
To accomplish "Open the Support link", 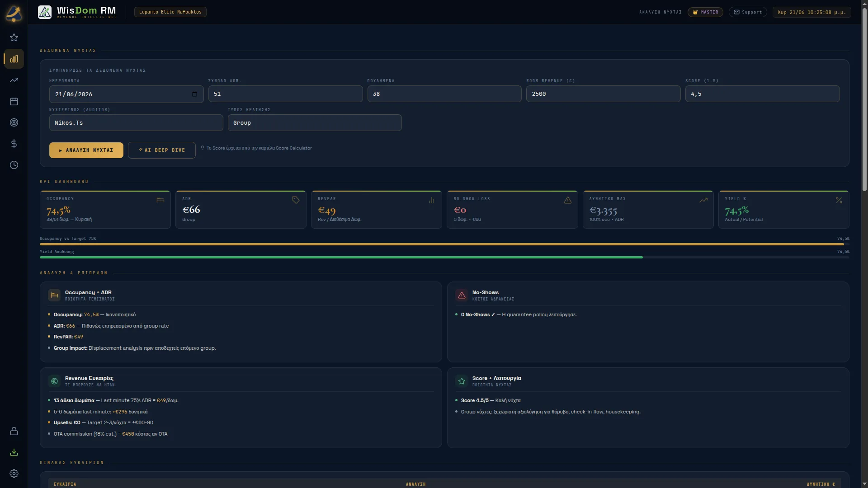I will [x=748, y=12].
